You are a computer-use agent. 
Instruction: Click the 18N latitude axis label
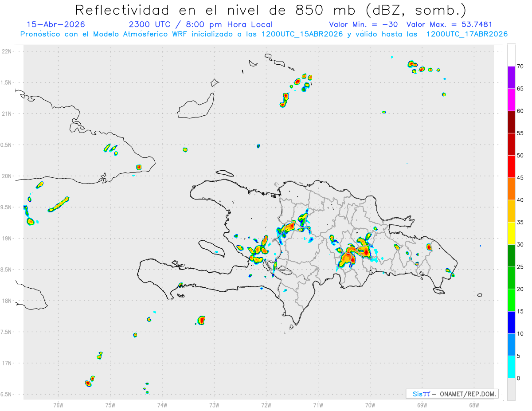pyautogui.click(x=8, y=301)
